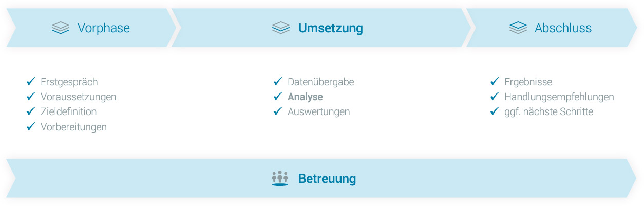This screenshot has width=644, height=206.
Task: Click the checkmark beside Analyse
Action: coord(278,97)
